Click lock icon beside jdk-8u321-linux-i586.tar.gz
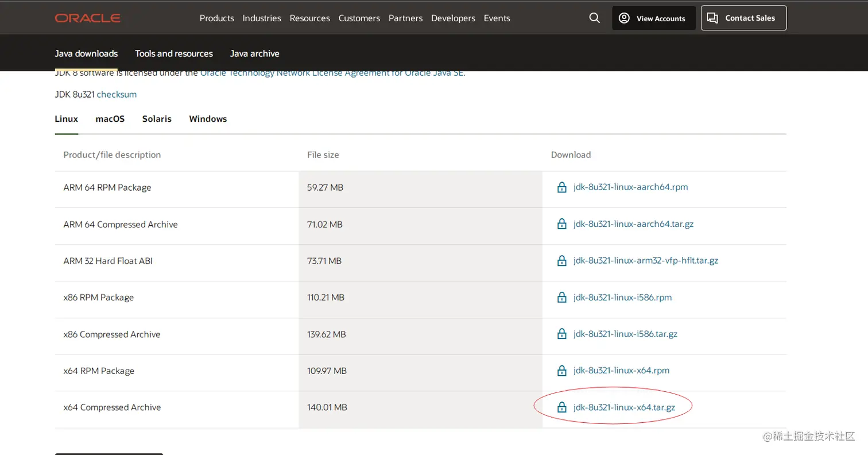Viewport: 868px width, 455px height. [x=562, y=334]
